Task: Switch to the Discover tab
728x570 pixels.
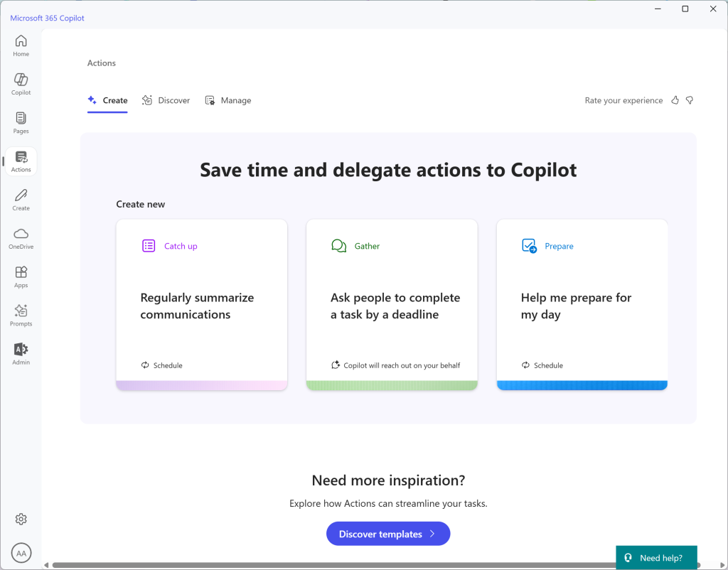Action: [166, 100]
